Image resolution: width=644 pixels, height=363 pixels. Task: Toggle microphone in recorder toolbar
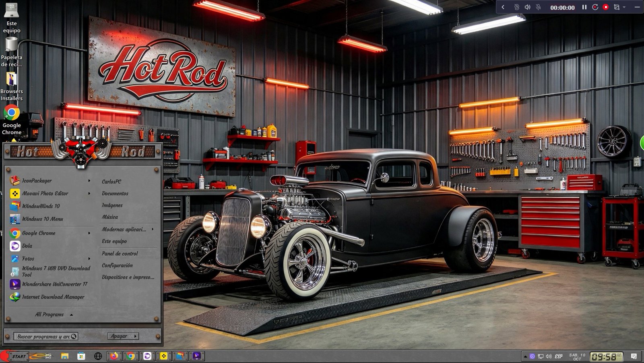[x=538, y=7]
